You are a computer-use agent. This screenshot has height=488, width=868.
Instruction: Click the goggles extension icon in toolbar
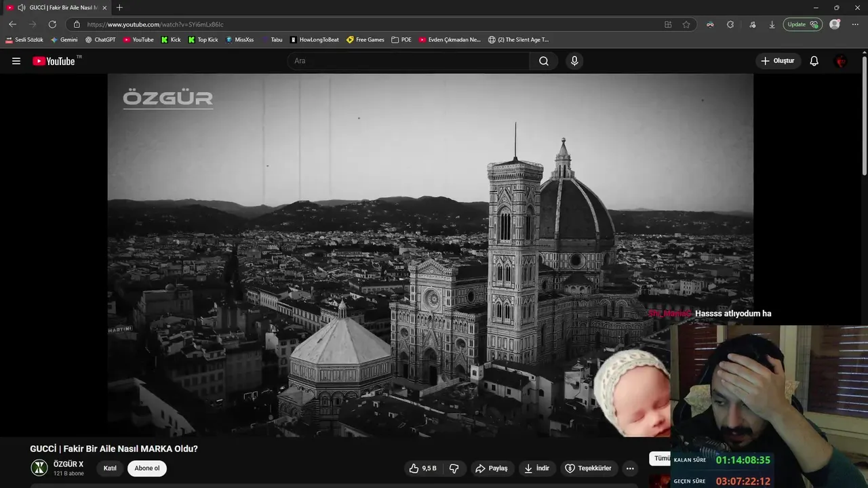710,24
